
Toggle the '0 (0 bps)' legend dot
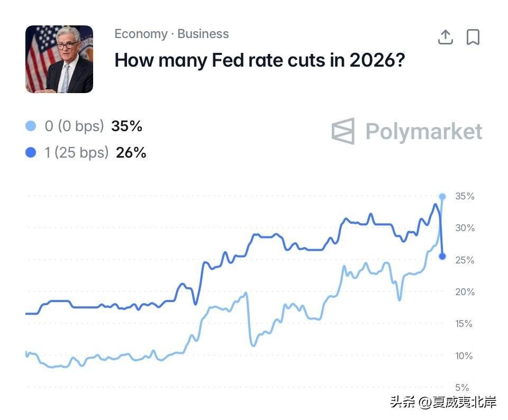coord(30,126)
